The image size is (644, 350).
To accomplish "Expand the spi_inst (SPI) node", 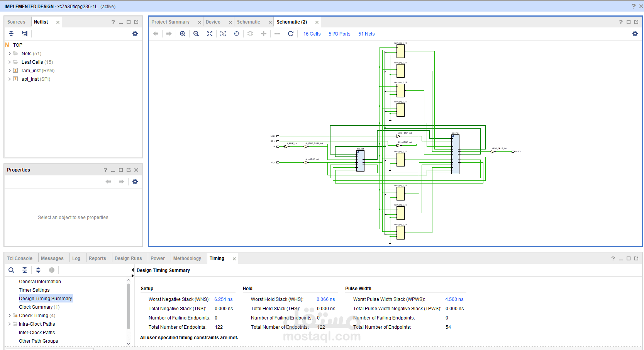I will (x=10, y=79).
